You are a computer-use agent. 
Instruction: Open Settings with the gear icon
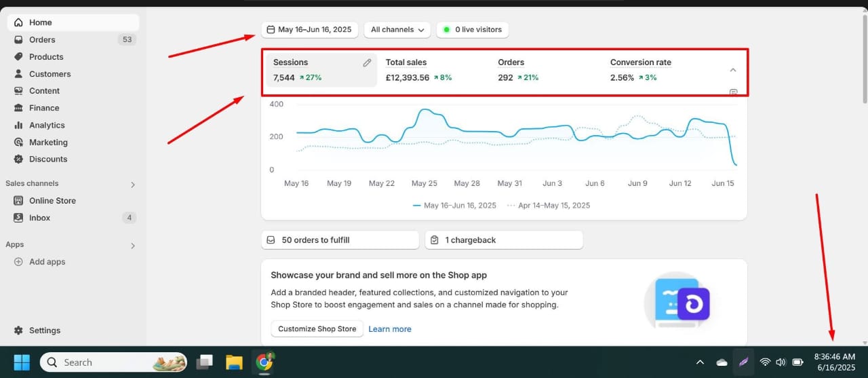click(x=18, y=330)
